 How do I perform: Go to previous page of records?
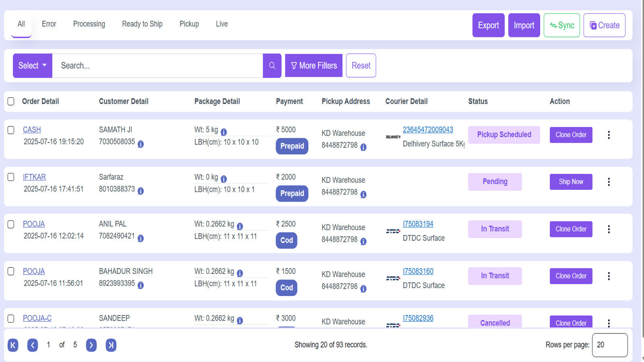(x=33, y=345)
